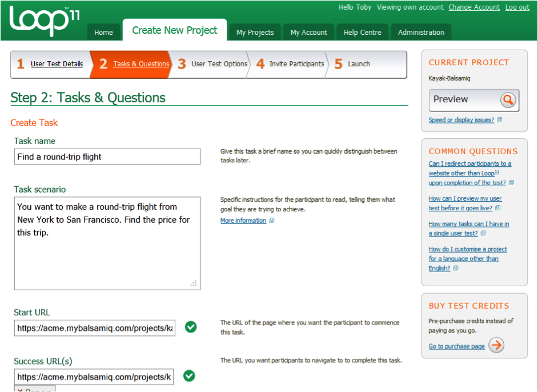
Task: Go to step 1 User Test Details
Action: point(50,64)
